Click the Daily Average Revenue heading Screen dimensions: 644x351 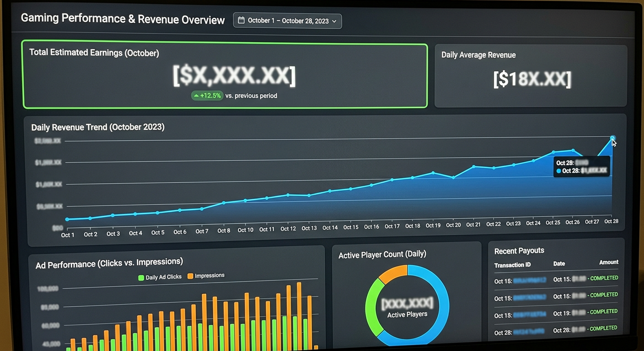click(x=478, y=55)
